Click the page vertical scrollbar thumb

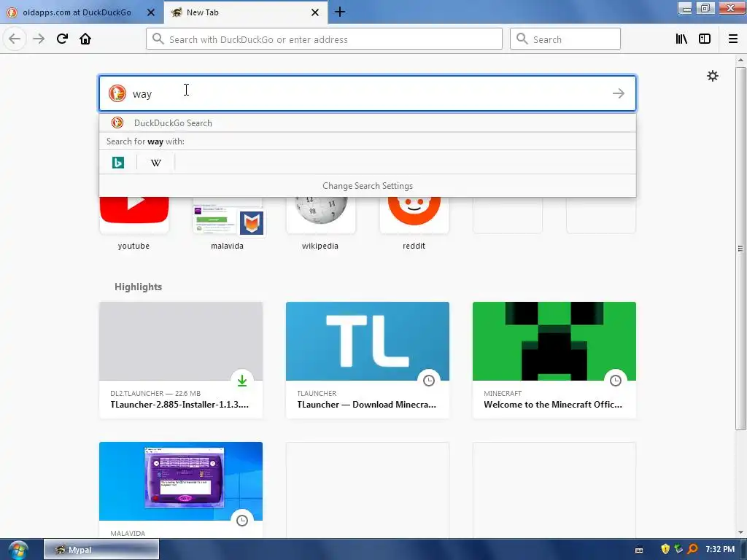tap(740, 248)
